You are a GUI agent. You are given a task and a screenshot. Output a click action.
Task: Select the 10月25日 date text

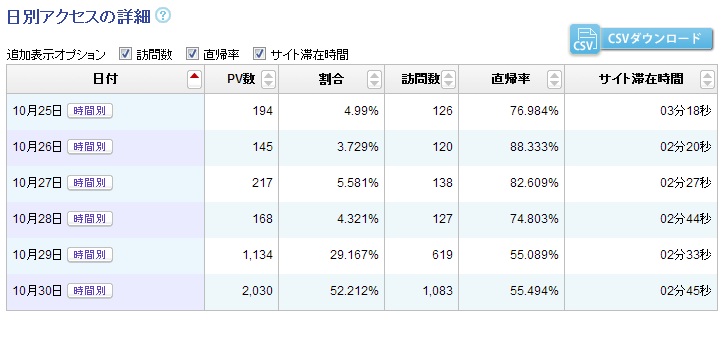click(x=37, y=111)
